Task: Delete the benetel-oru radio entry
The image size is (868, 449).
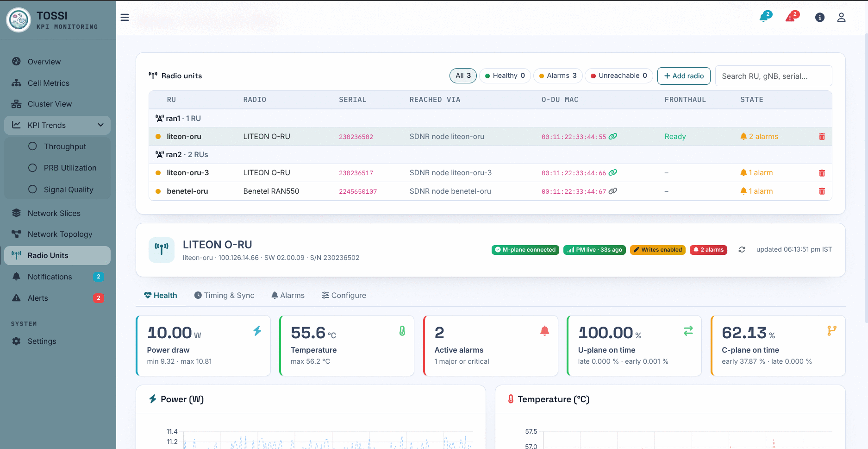Action: tap(822, 191)
